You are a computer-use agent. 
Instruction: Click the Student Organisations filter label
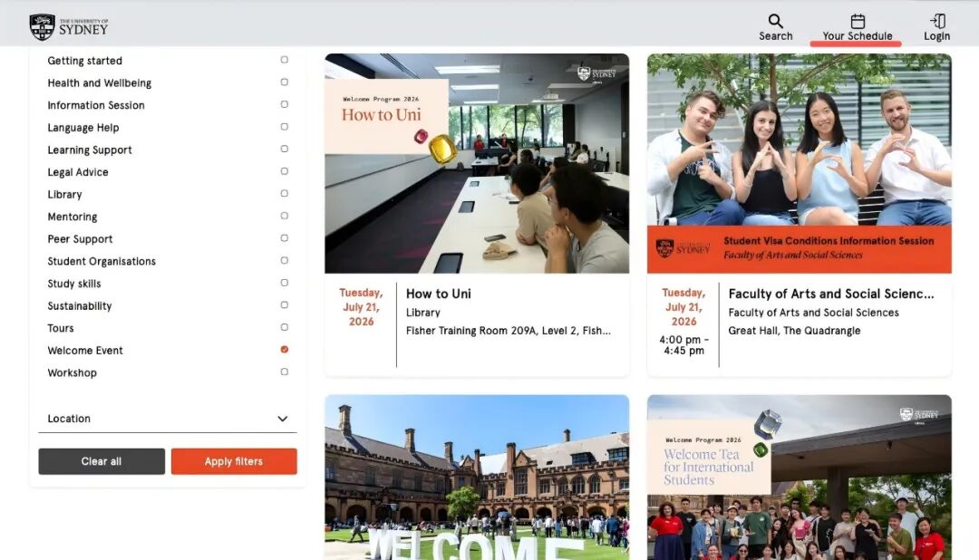[x=102, y=262]
